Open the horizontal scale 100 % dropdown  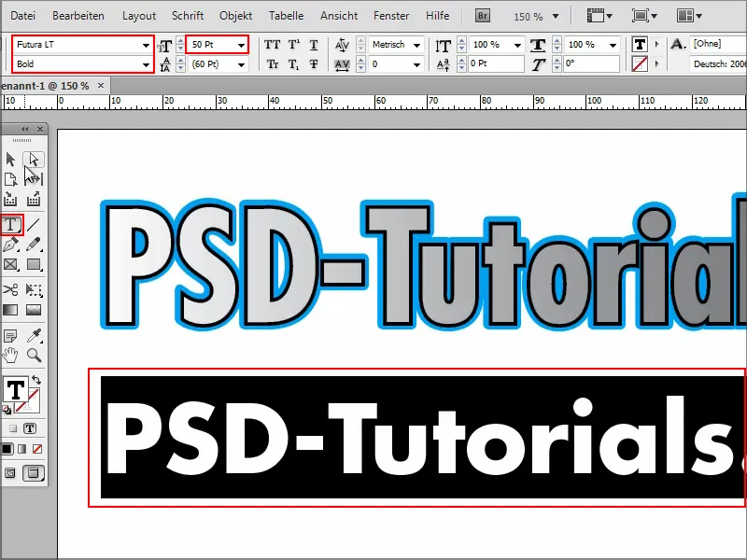(x=613, y=45)
